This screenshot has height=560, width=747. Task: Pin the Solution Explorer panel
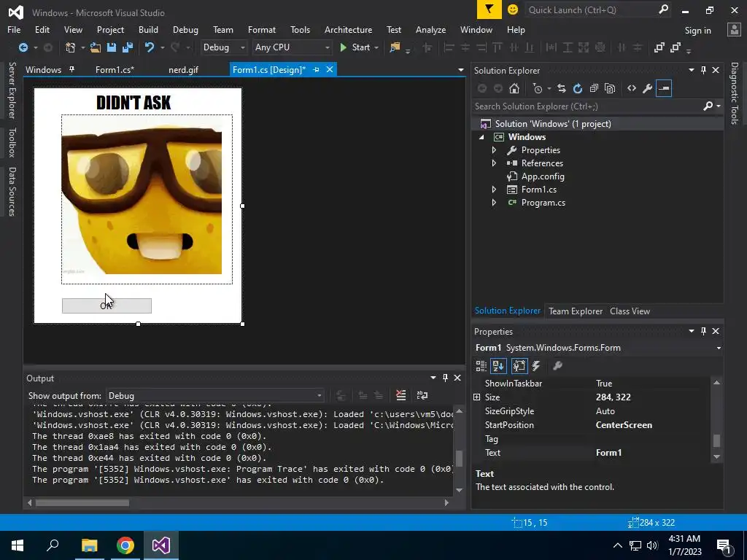click(x=704, y=71)
